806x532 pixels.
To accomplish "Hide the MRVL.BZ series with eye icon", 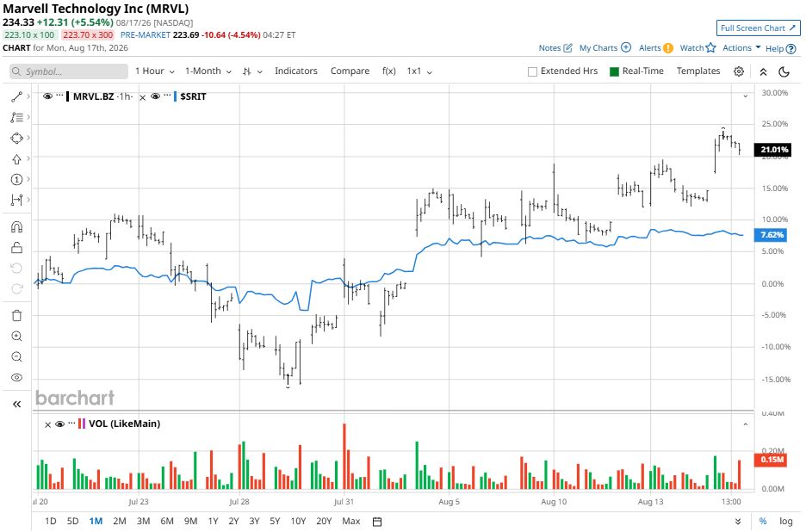I will (48, 96).
